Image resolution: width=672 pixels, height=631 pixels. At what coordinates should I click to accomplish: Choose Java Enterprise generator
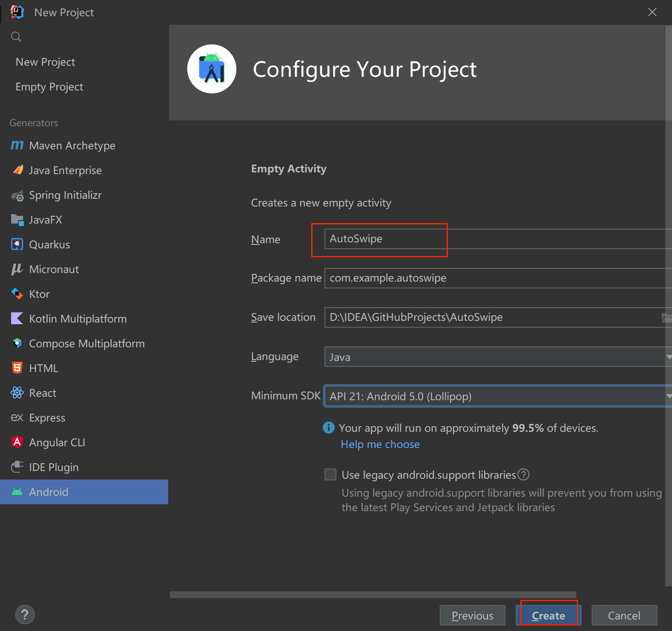pos(84,170)
